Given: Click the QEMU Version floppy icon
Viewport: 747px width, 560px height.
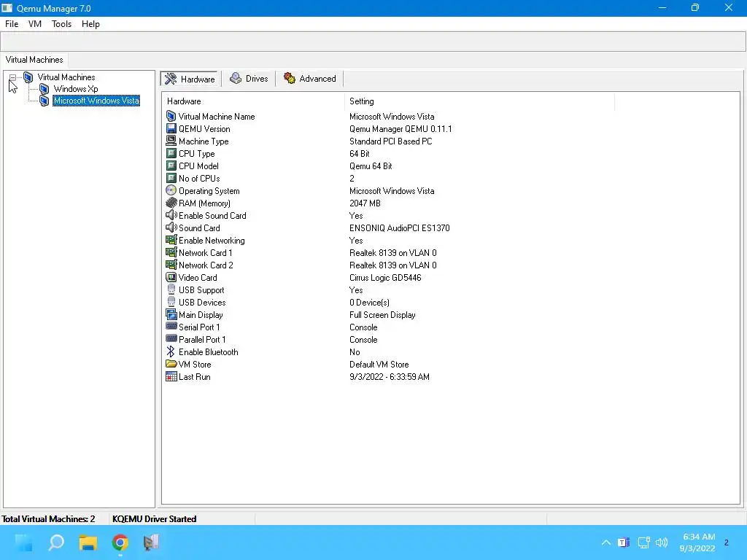Looking at the screenshot, I should [171, 128].
